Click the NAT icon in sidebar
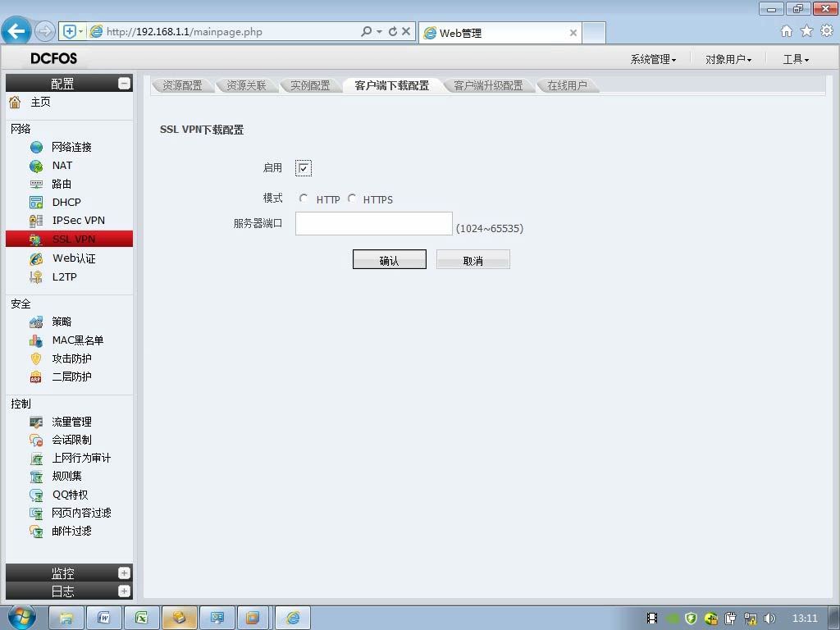Image resolution: width=840 pixels, height=630 pixels. coord(36,166)
